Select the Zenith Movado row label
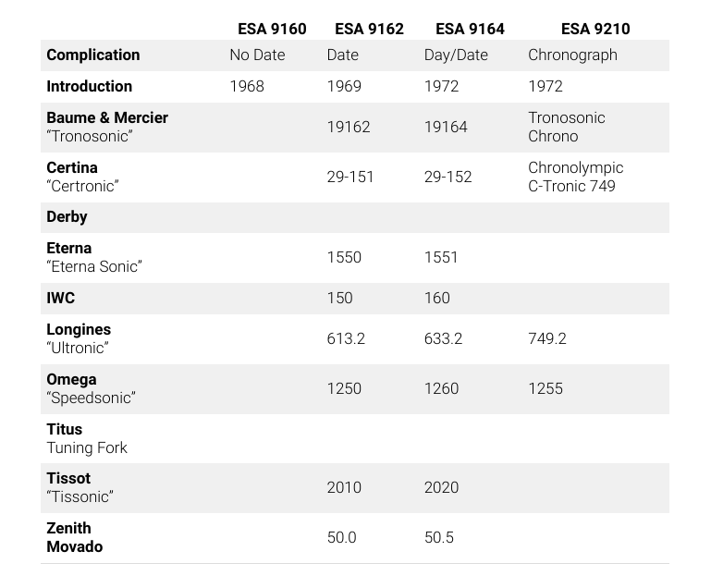The image size is (711, 588). (74, 537)
